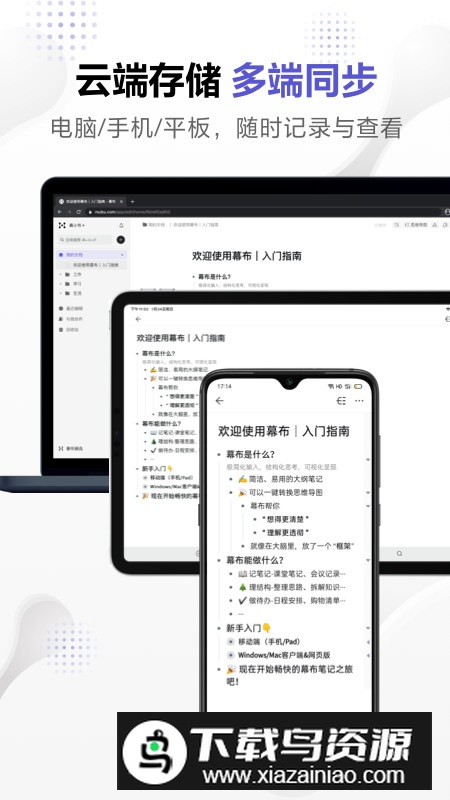Screen dimensions: 450x800
Task: Click the phone document title 欢迎使用幕布｜入门指南
Action: click(284, 431)
